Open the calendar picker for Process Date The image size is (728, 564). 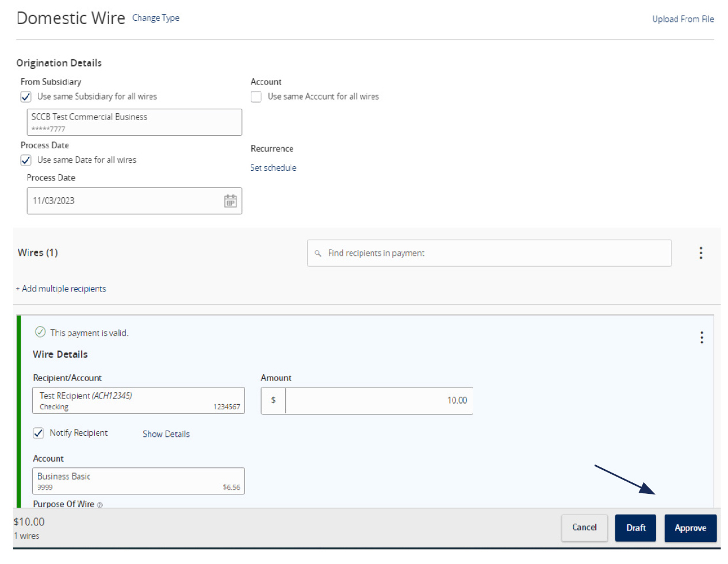tap(230, 201)
